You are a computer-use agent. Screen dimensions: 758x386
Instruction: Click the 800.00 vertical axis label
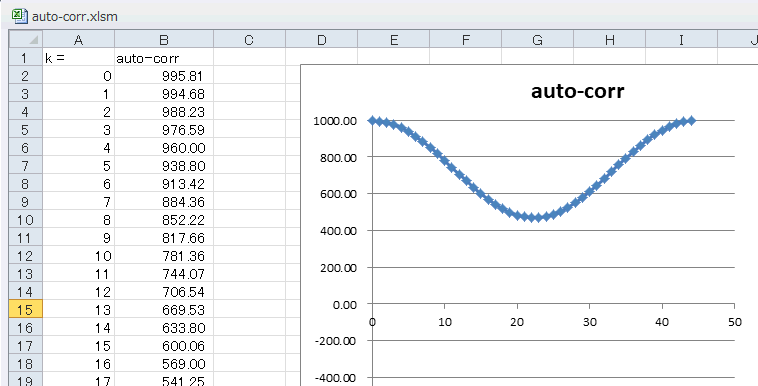(x=338, y=157)
